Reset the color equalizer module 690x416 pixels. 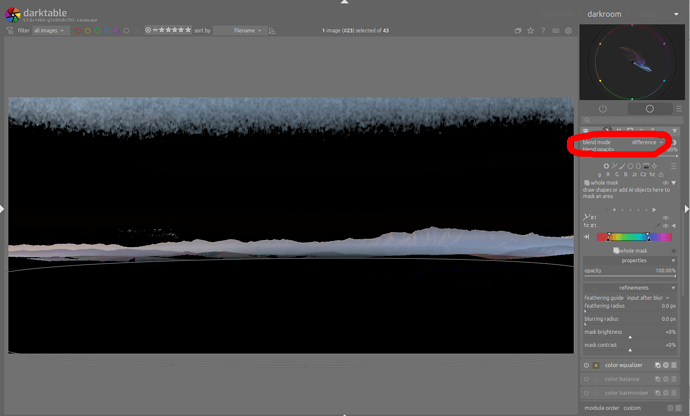click(x=666, y=365)
